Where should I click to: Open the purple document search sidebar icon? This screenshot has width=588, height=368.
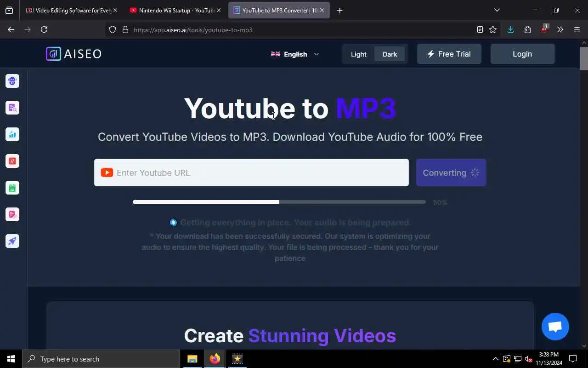click(12, 108)
